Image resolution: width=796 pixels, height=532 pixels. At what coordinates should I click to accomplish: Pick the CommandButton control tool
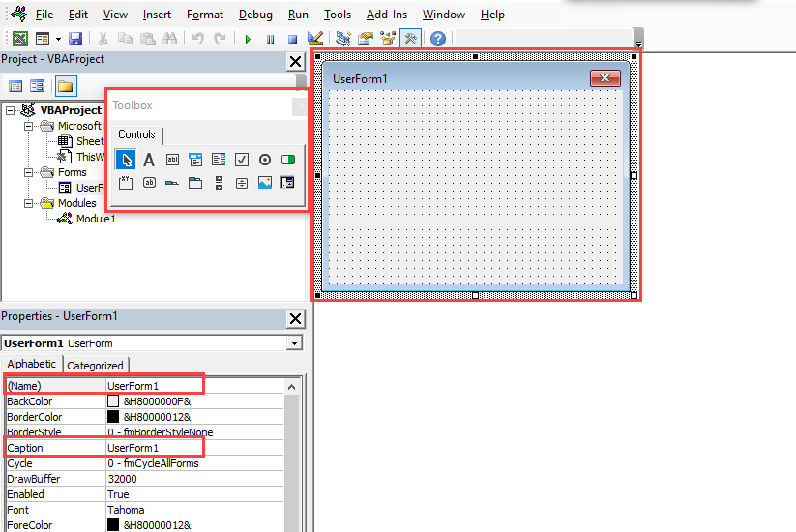pos(149,183)
